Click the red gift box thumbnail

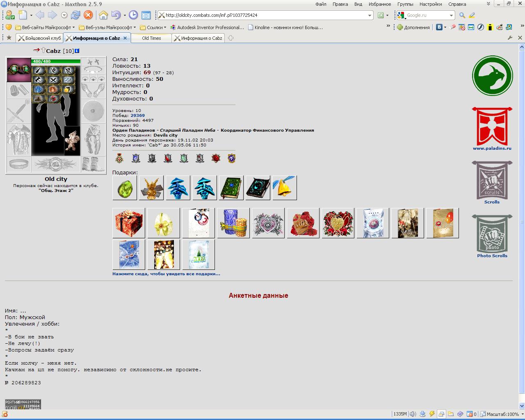pos(129,223)
